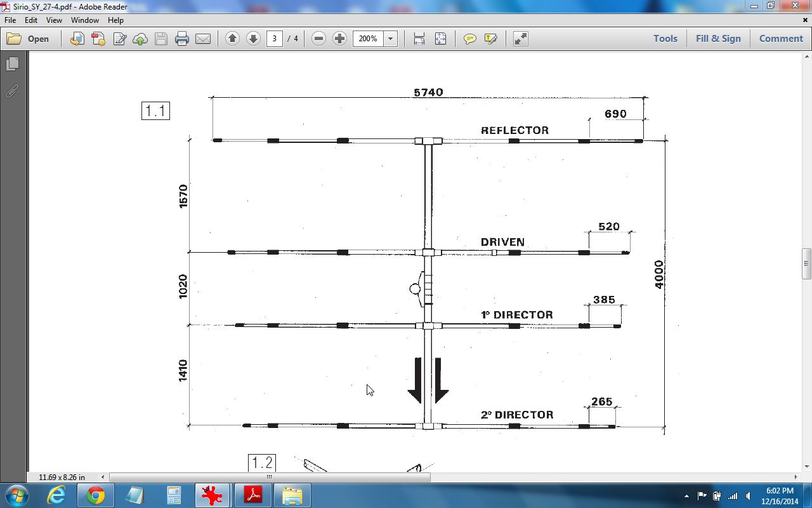Click the Print file icon

point(182,39)
